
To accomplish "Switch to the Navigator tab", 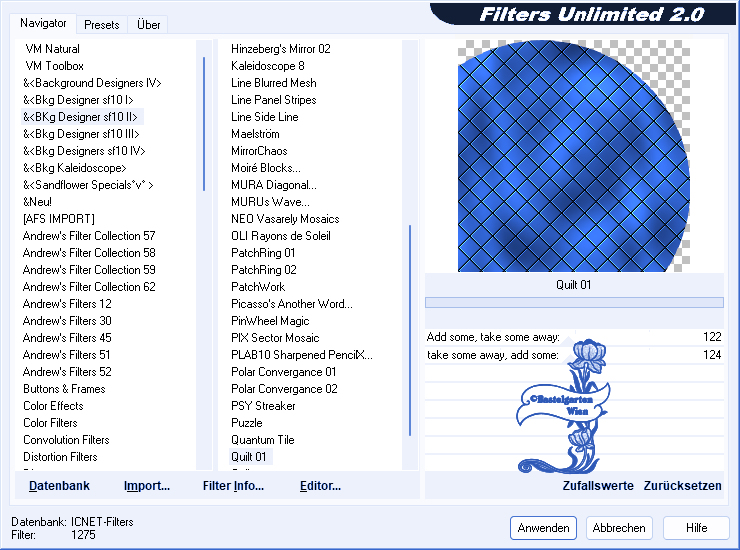I will click(x=43, y=23).
